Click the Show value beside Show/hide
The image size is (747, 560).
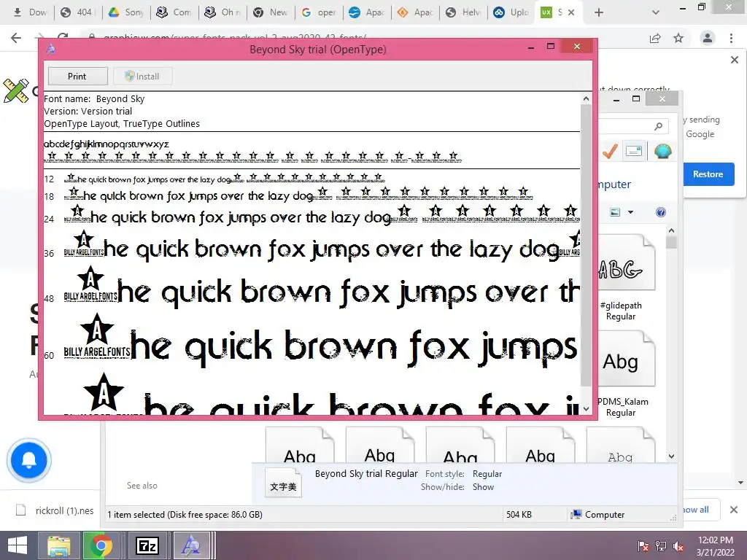coord(483,486)
